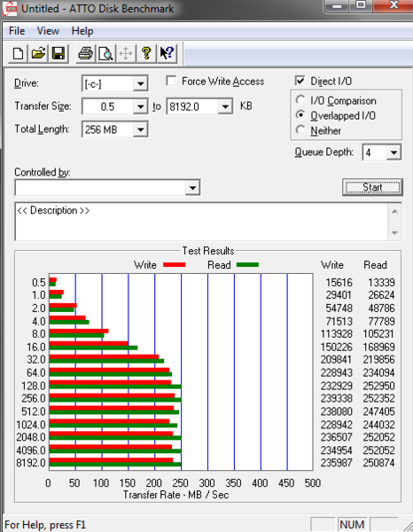The width and height of the screenshot is (413, 532).
Task: Open a file with the folder icon
Action: [38, 53]
